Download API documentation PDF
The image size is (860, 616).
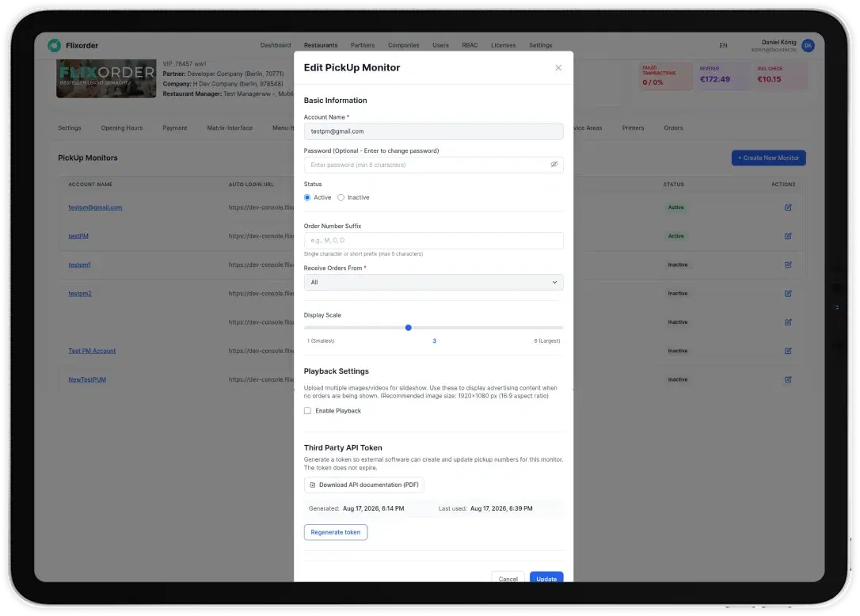[363, 485]
